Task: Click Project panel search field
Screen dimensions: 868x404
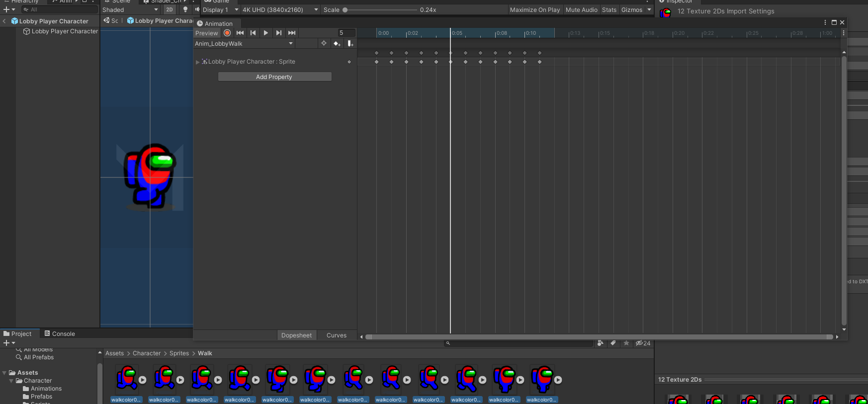Action: [x=519, y=343]
